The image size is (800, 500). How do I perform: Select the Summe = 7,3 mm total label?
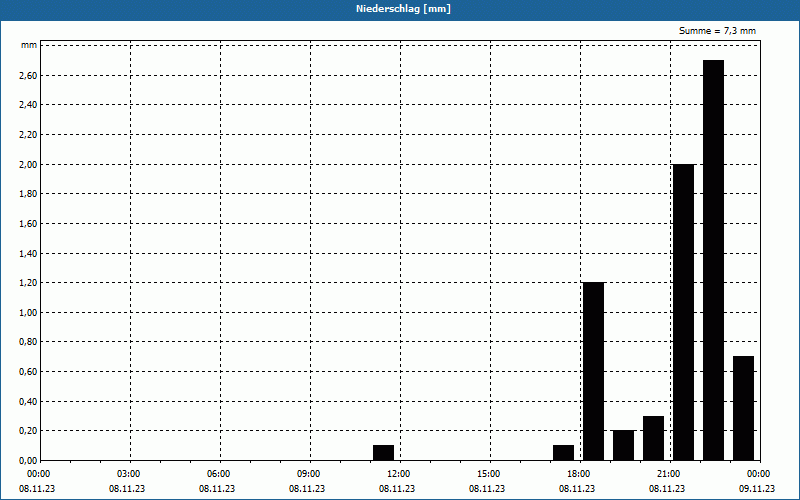(x=717, y=31)
